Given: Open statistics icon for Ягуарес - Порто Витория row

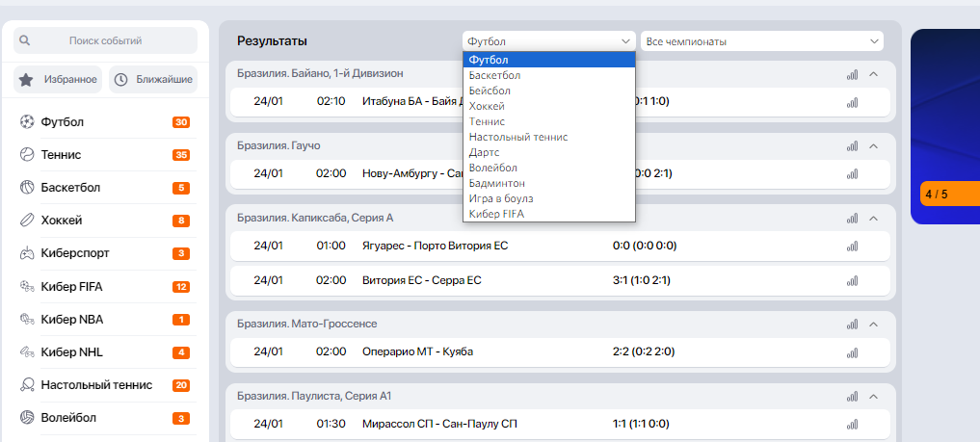Looking at the screenshot, I should pos(852,247).
